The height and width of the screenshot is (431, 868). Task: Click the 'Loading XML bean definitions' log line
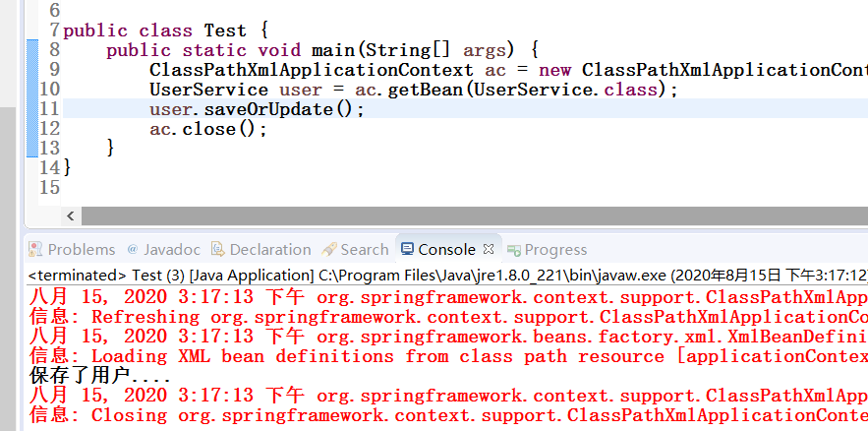pos(448,356)
